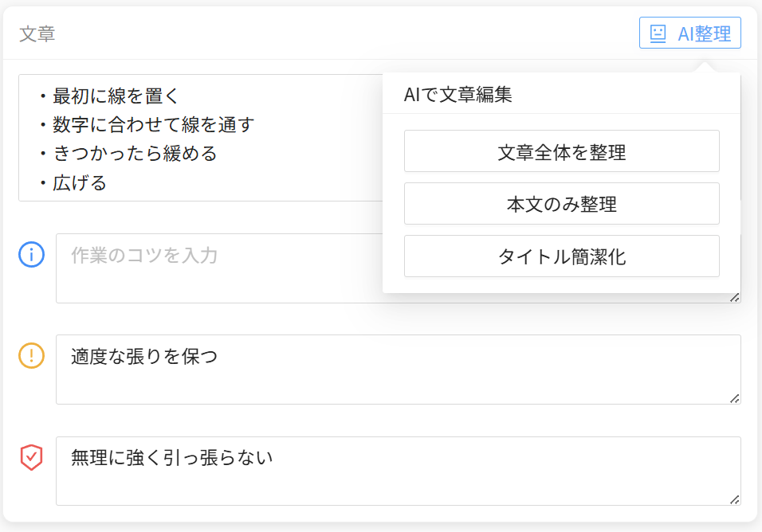The height and width of the screenshot is (532, 762).
Task: Click into the 適度な張りを保つ text box
Action: (398, 370)
